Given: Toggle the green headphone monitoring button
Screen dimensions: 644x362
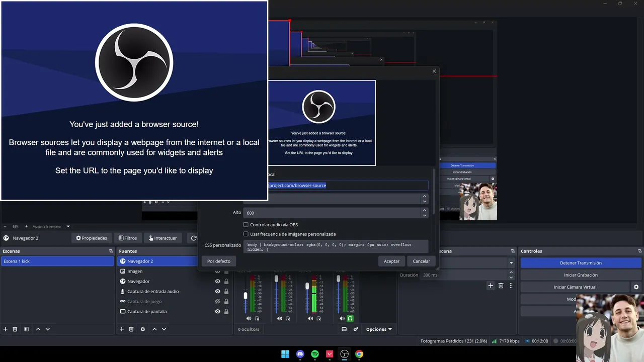Looking at the screenshot, I should [350, 318].
